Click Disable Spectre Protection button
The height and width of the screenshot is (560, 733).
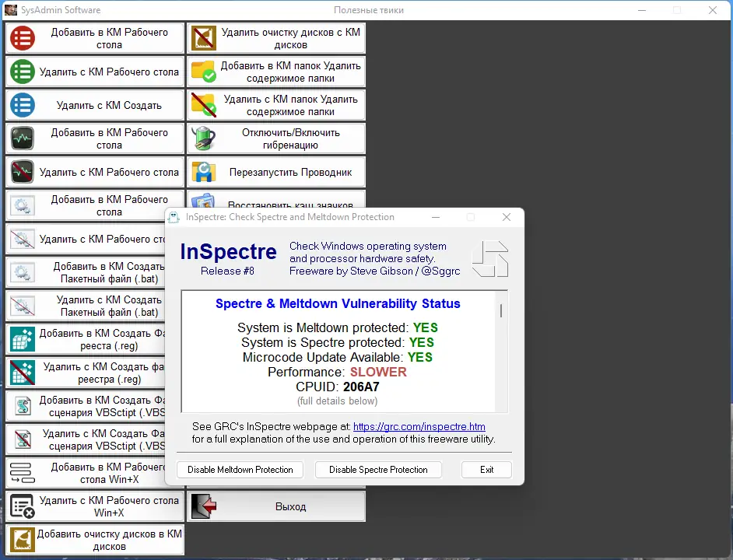pos(378,470)
